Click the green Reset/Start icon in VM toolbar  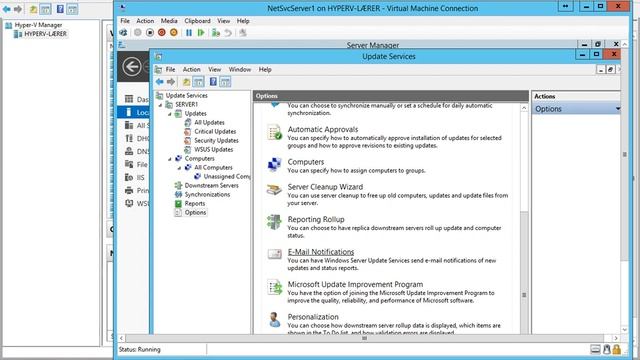coord(201,33)
